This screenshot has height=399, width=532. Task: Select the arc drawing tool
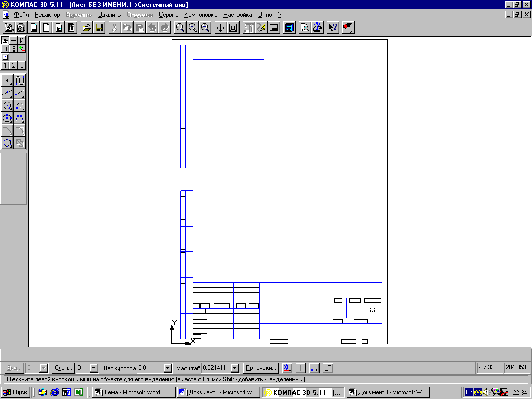(20, 105)
